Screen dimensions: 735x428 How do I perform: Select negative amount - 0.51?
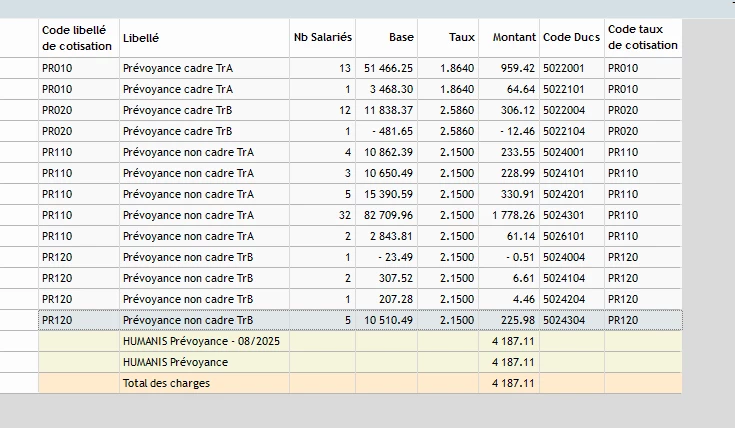click(x=520, y=257)
